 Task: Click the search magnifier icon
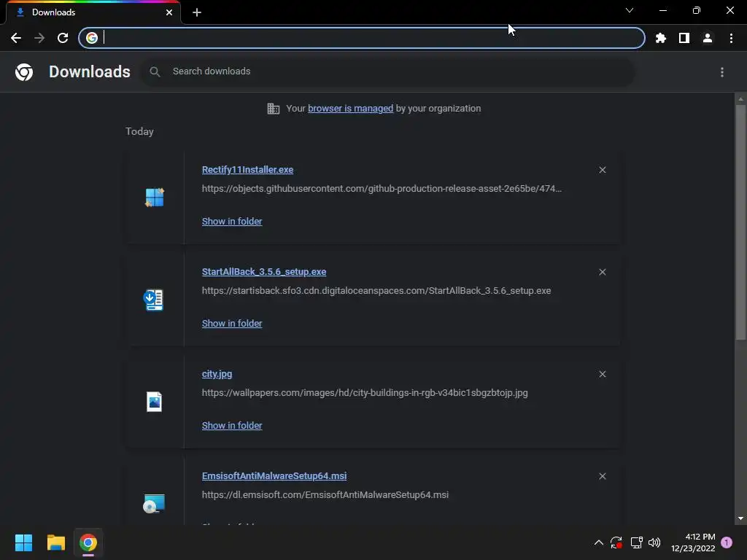point(155,72)
